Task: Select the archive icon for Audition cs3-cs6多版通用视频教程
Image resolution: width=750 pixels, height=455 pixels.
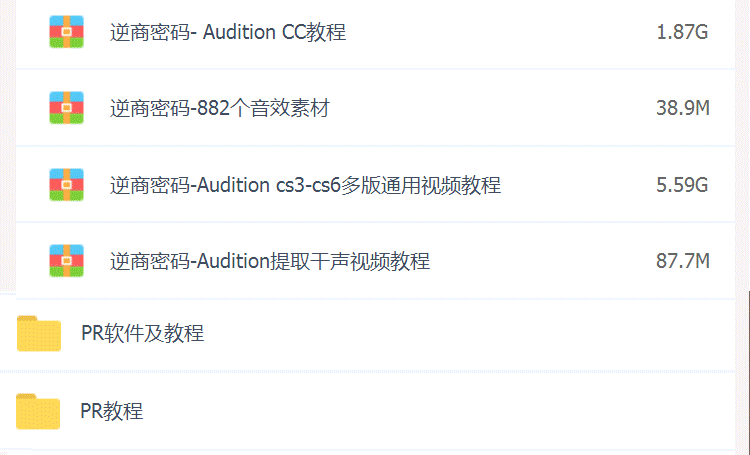Action: coord(66,185)
